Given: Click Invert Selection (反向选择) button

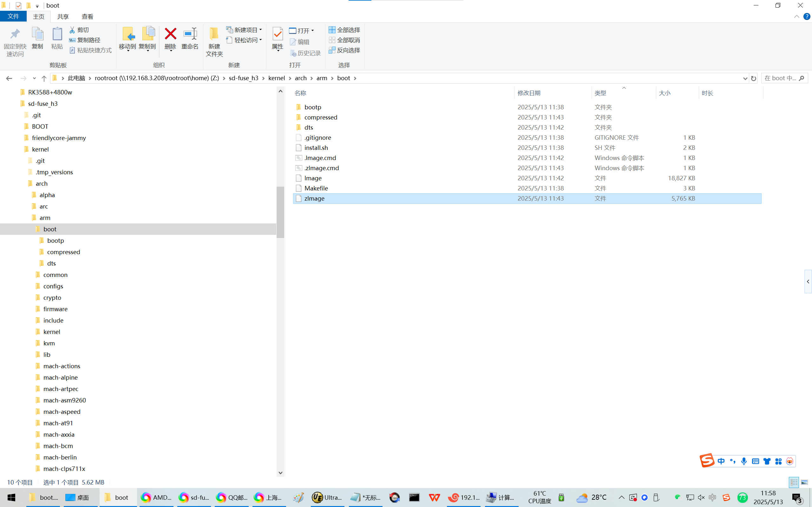Looking at the screenshot, I should [344, 50].
